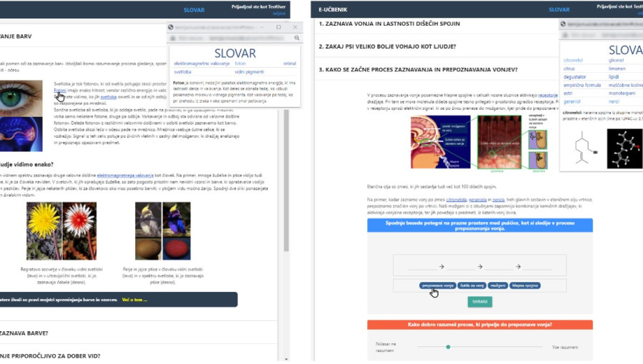
Task: Click the 'Več o tem ...' link
Action: [134, 300]
